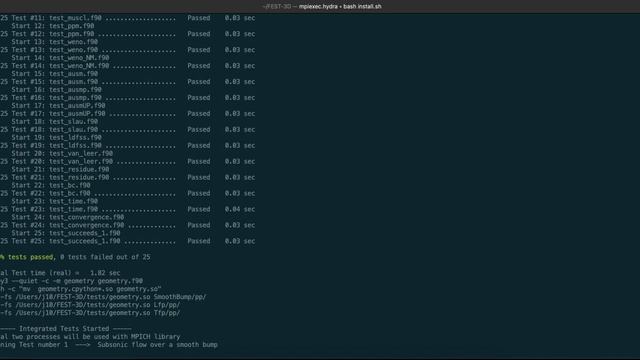Click the terminal title 'mpiexec.hydra • bash install.sh'

(340, 7)
